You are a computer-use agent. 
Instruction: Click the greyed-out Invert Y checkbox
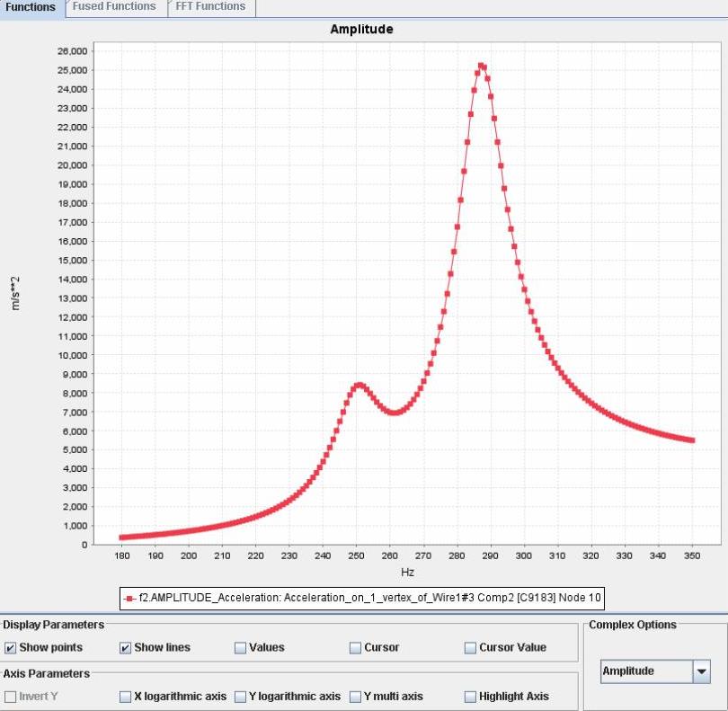(x=11, y=697)
